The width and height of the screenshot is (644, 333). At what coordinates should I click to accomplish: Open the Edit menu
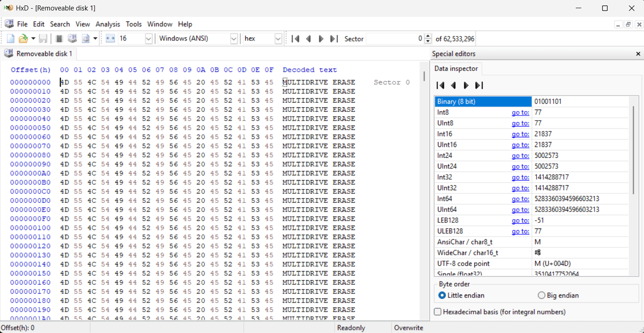(x=39, y=24)
